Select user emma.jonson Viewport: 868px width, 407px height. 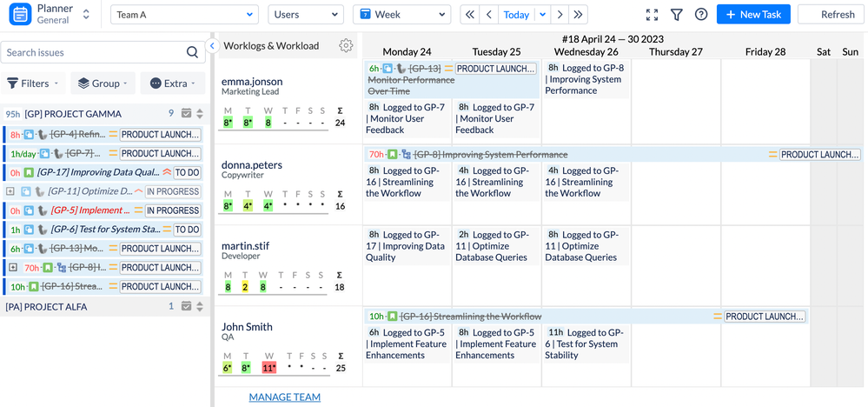pos(252,82)
